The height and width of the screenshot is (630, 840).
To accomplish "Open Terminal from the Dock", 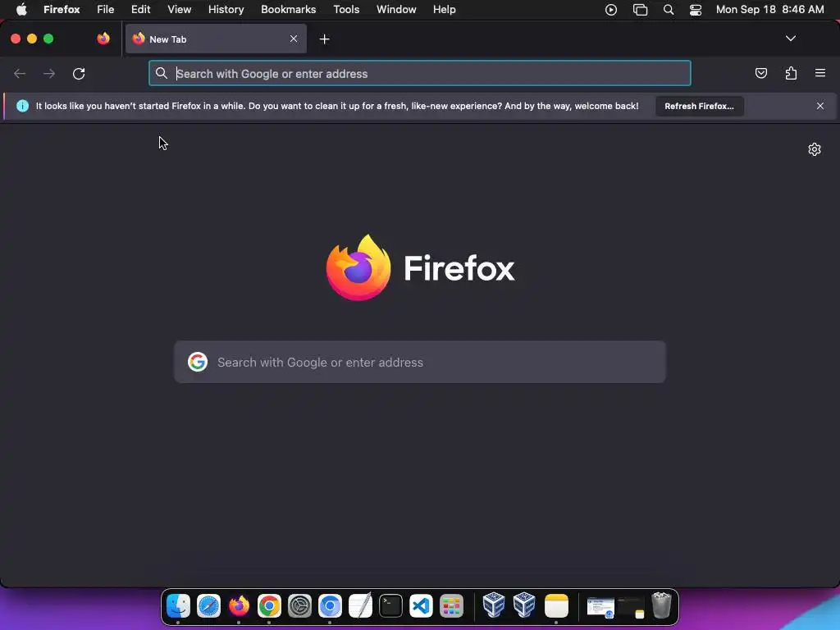I will coord(390,606).
